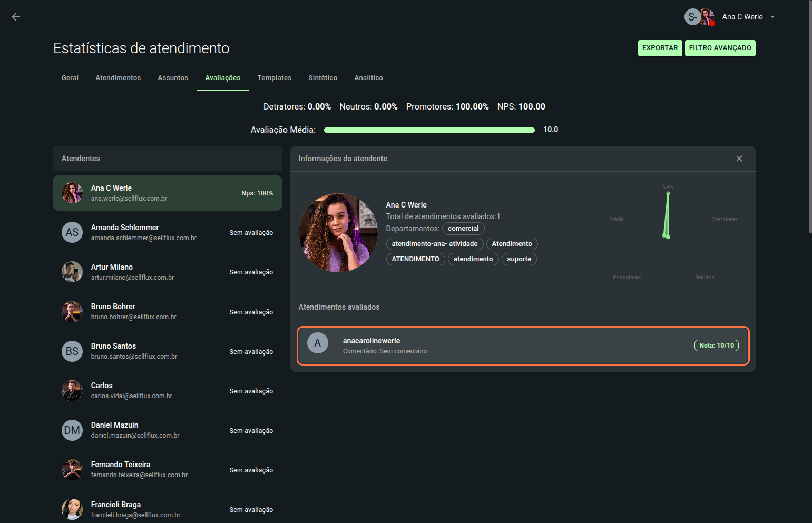Open the FILTRO AVANÇADO button
812x523 pixels.
[720, 48]
